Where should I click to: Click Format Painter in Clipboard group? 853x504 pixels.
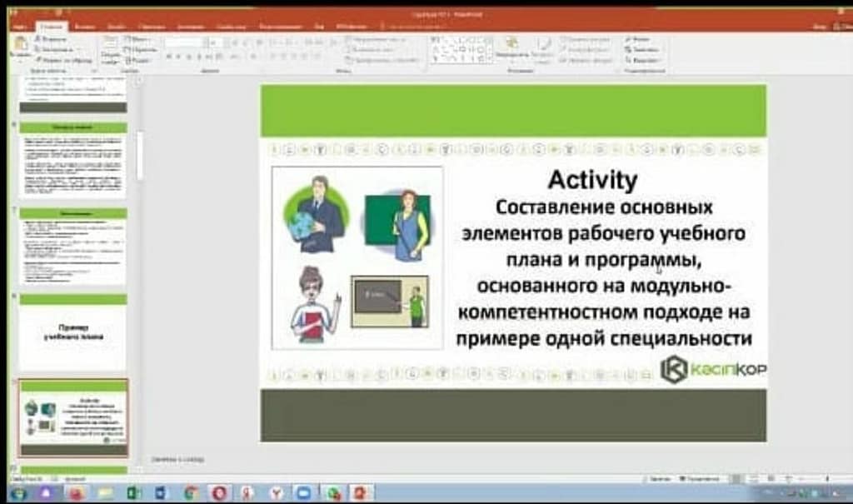62,60
